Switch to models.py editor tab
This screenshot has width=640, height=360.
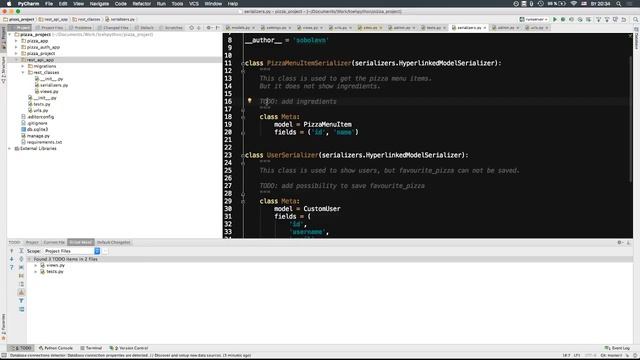pos(241,28)
